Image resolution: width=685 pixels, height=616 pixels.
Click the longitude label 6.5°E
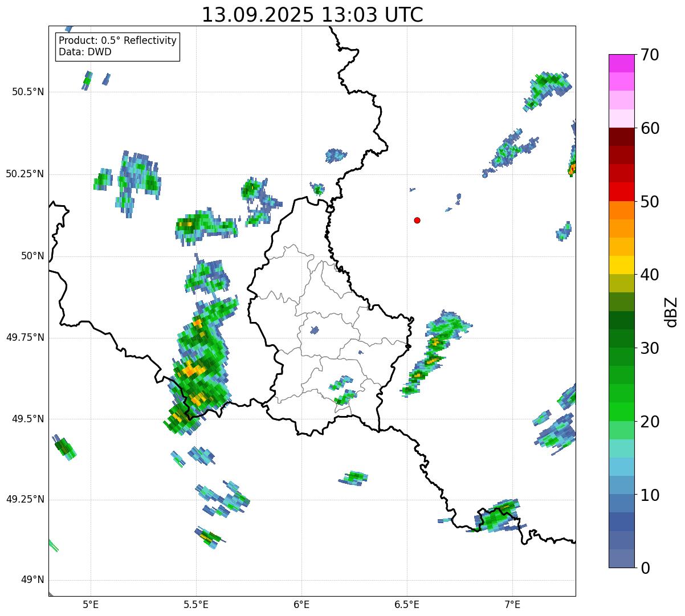pos(407,604)
